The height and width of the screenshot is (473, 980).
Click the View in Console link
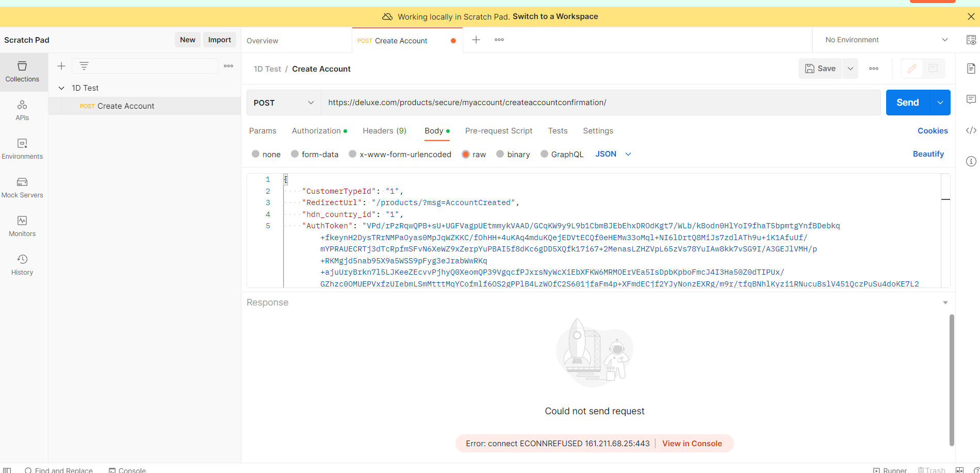(x=692, y=444)
